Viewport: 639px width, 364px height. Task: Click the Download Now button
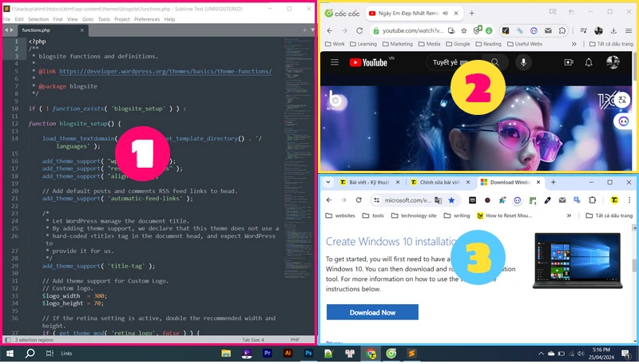pos(372,312)
